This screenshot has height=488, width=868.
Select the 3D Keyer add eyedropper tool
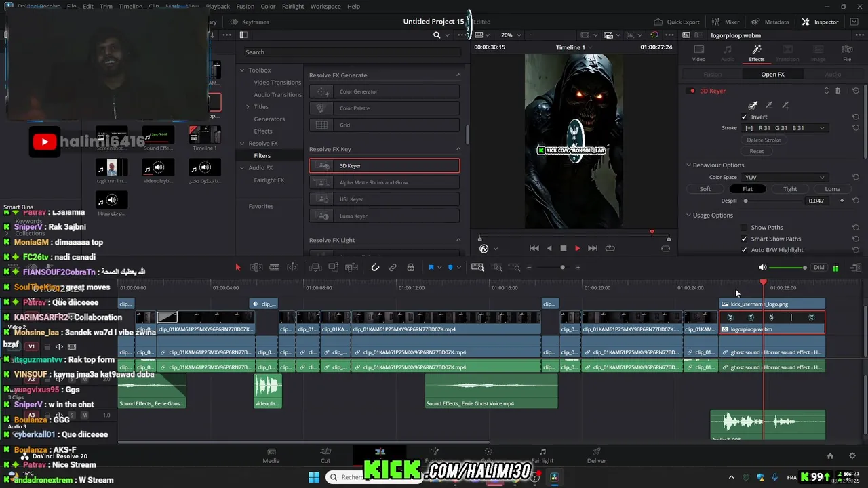pos(785,106)
